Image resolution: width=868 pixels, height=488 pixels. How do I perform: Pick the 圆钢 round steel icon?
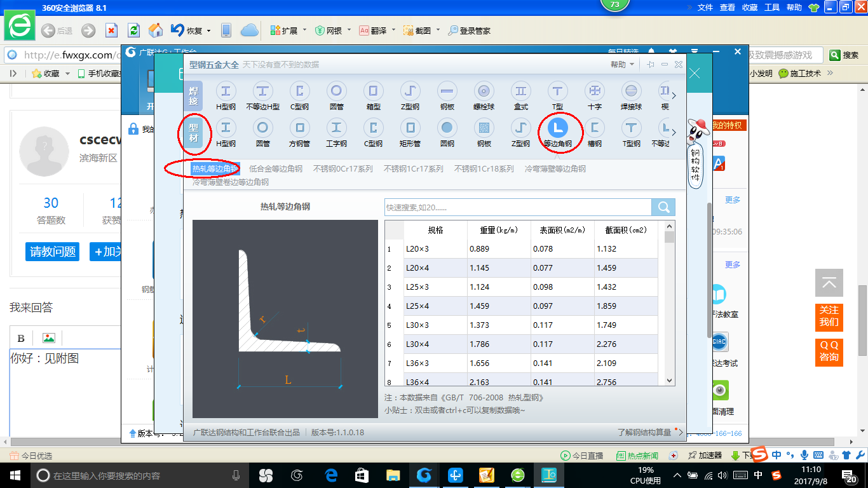click(447, 128)
